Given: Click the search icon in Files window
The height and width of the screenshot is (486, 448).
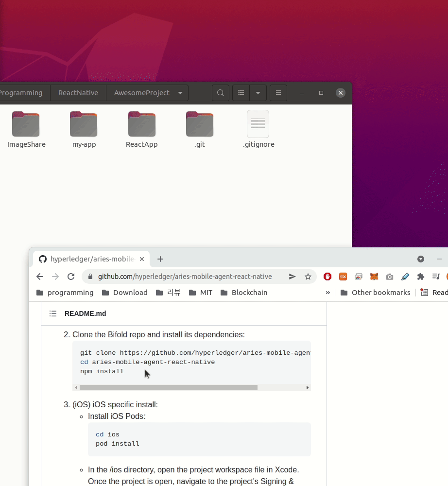Looking at the screenshot, I should click(220, 93).
